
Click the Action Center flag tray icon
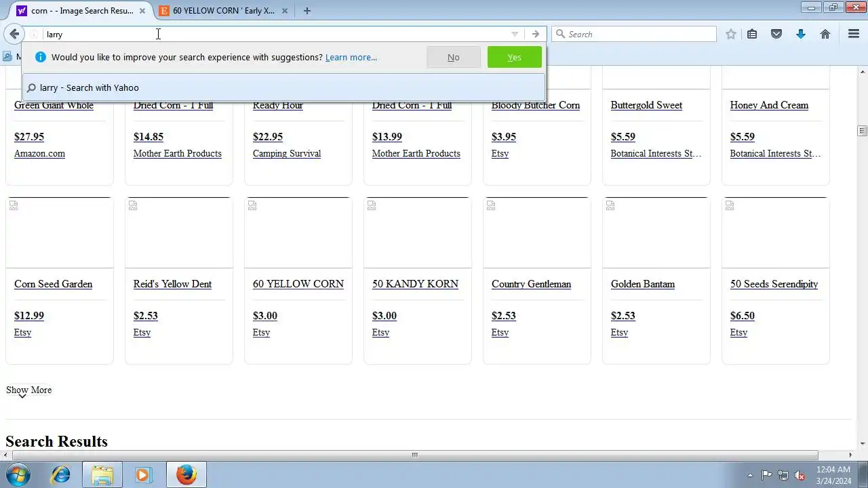coord(766,475)
